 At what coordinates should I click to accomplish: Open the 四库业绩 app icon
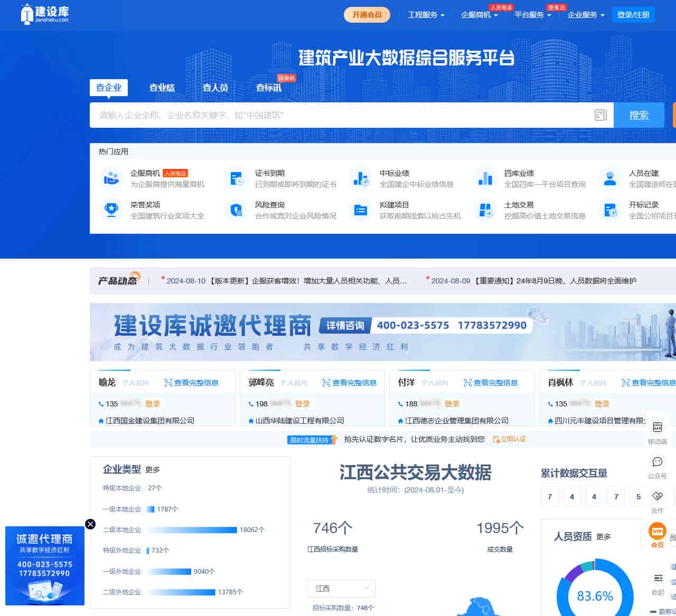point(485,178)
